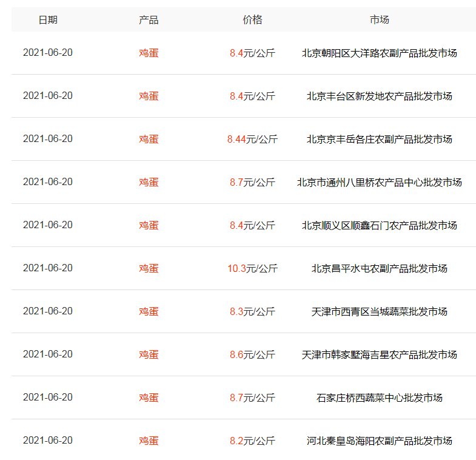The image size is (476, 460).
Task: Click price 8.4元/公斤 in 顺鑫石门 row
Action: [x=252, y=225]
